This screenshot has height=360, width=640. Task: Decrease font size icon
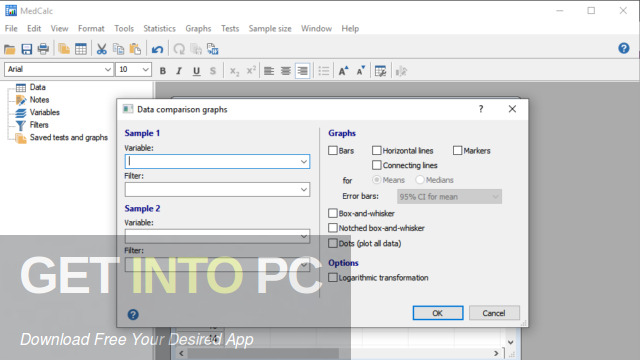tap(360, 71)
